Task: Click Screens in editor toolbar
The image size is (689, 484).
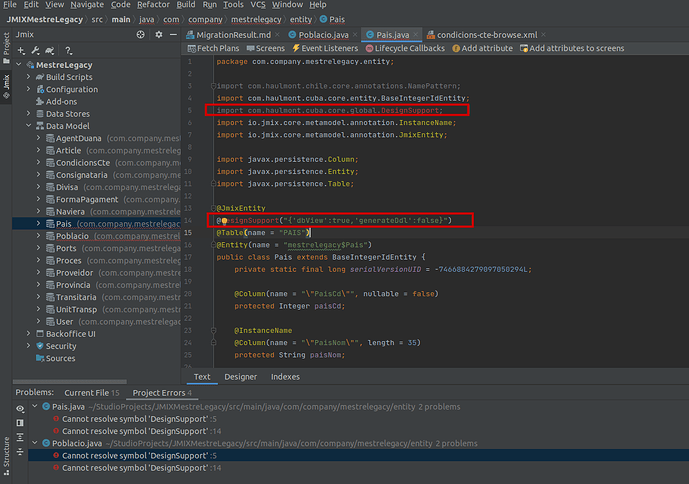Action: (265, 48)
